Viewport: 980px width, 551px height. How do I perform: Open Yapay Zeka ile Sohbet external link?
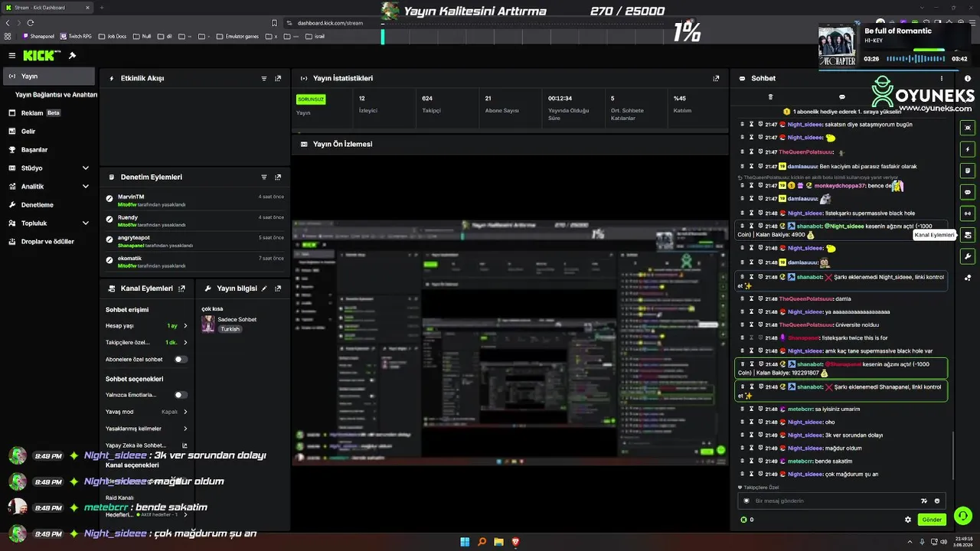pos(185,445)
